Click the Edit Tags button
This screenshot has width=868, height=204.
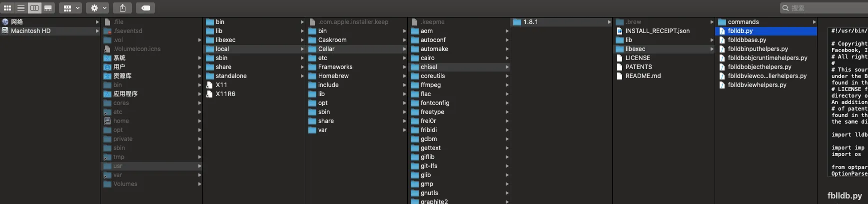coord(145,8)
